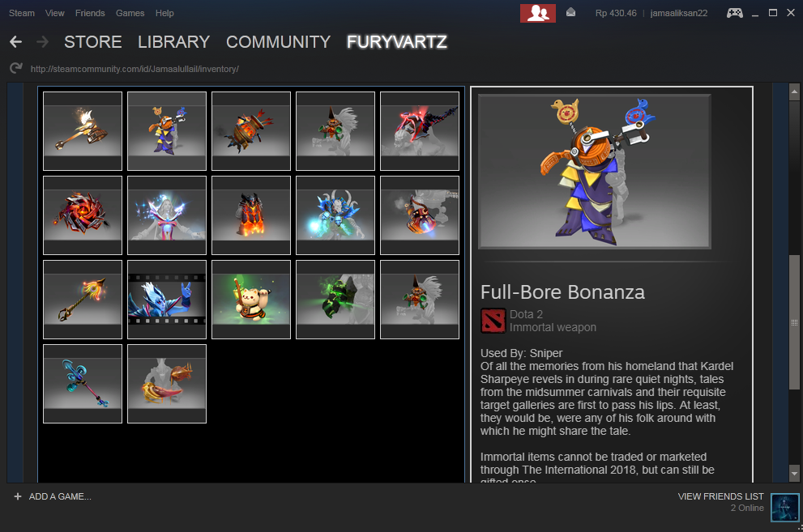The width and height of the screenshot is (803, 532).
Task: Switch to the LIBRARY tab
Action: click(173, 42)
